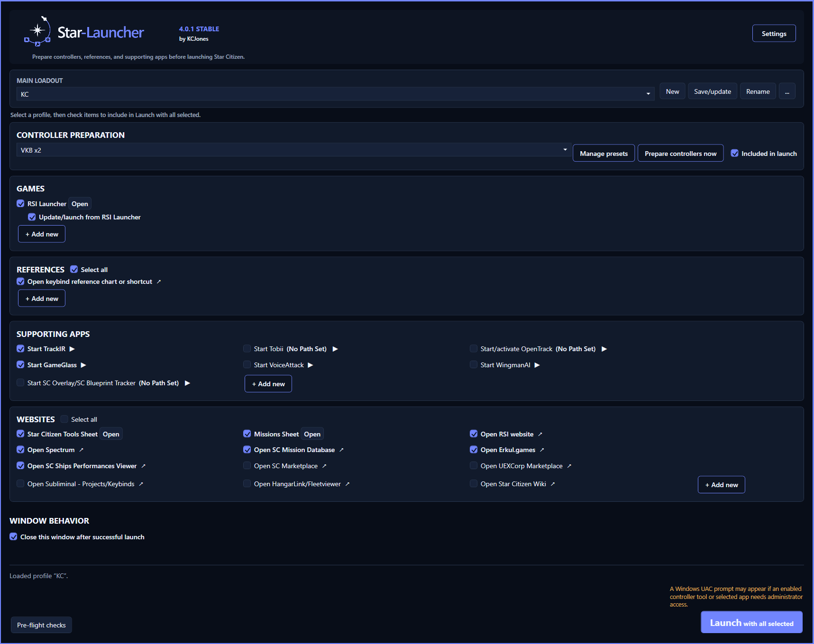The height and width of the screenshot is (644, 814).
Task: Click Manage presets button
Action: pyautogui.click(x=604, y=153)
